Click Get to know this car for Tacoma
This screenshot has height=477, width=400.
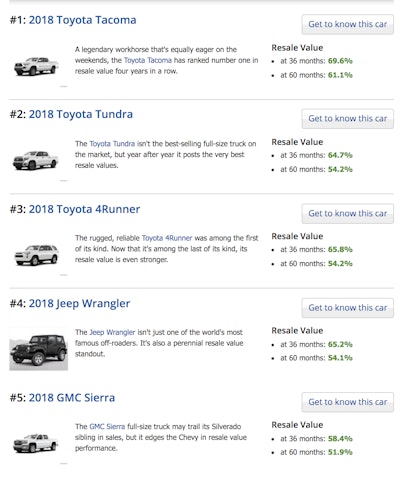click(348, 24)
